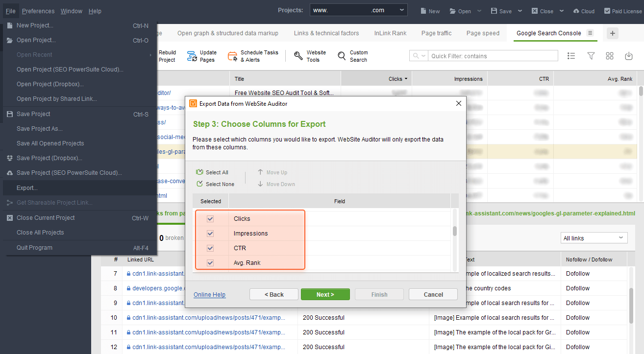Click the funnel filter icon
Viewport: 644px width, 354px height.
coord(591,56)
